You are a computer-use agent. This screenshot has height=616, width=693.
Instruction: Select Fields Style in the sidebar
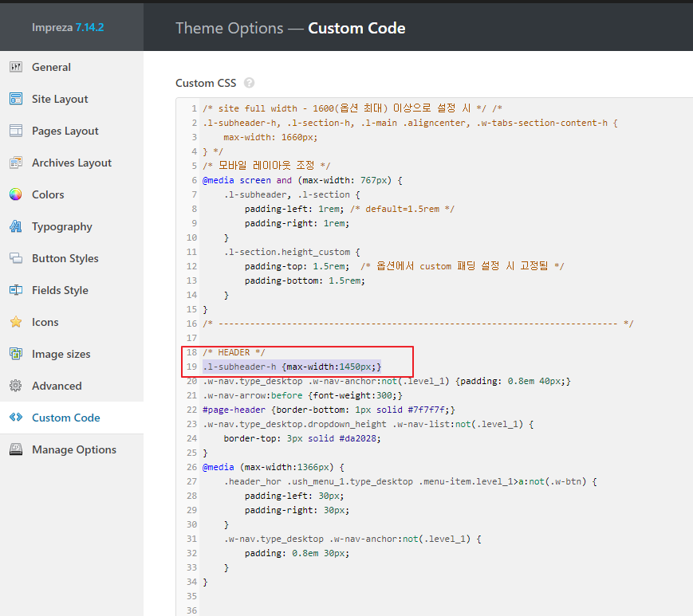tap(72, 290)
